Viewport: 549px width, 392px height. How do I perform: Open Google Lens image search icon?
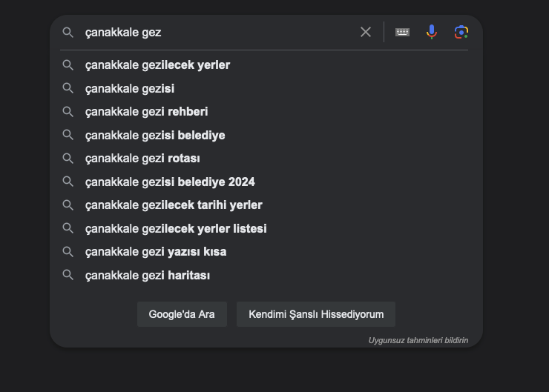[461, 32]
